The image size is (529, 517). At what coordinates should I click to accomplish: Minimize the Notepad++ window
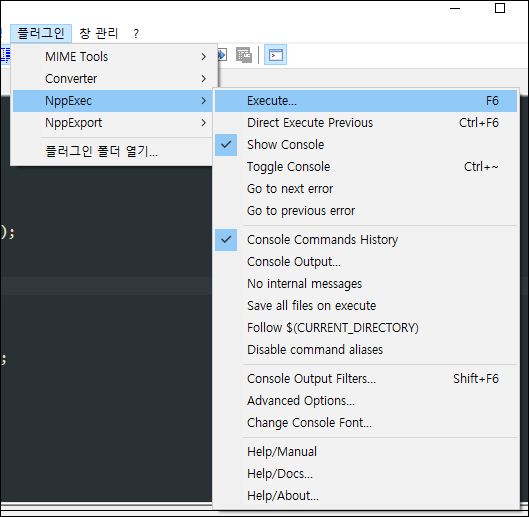tap(455, 8)
